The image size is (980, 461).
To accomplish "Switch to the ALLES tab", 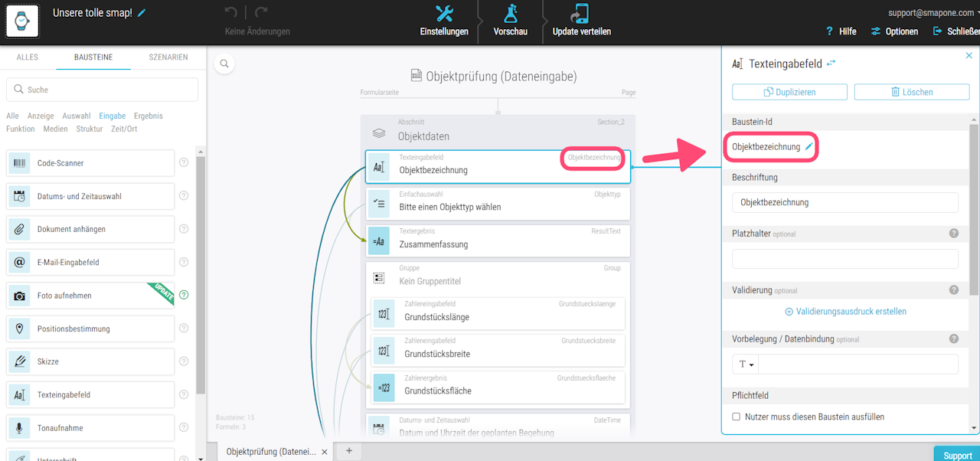I will click(x=28, y=57).
